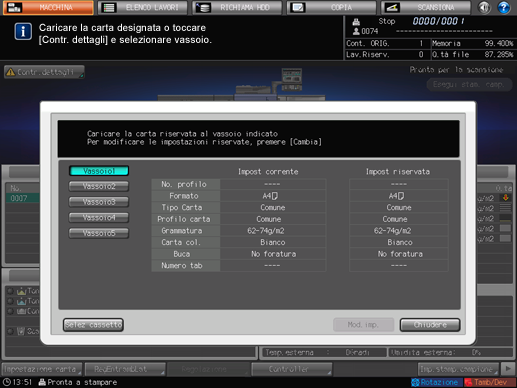Open the Controller menu
The height and width of the screenshot is (388, 517).
point(292,369)
